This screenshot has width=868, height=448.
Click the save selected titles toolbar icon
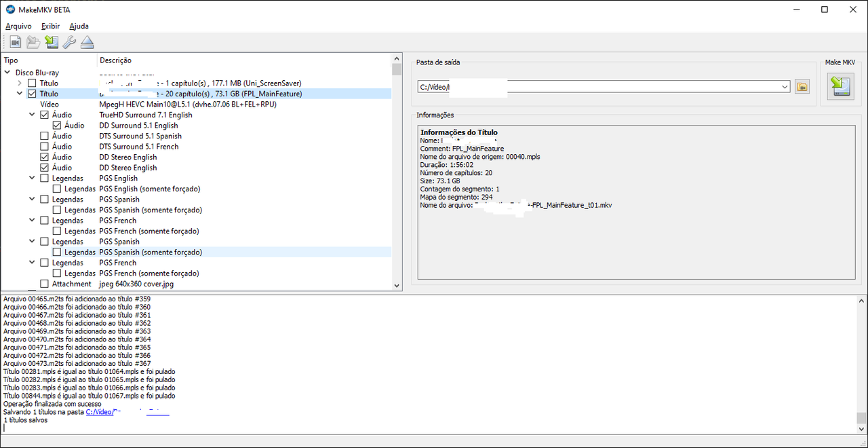tap(52, 43)
